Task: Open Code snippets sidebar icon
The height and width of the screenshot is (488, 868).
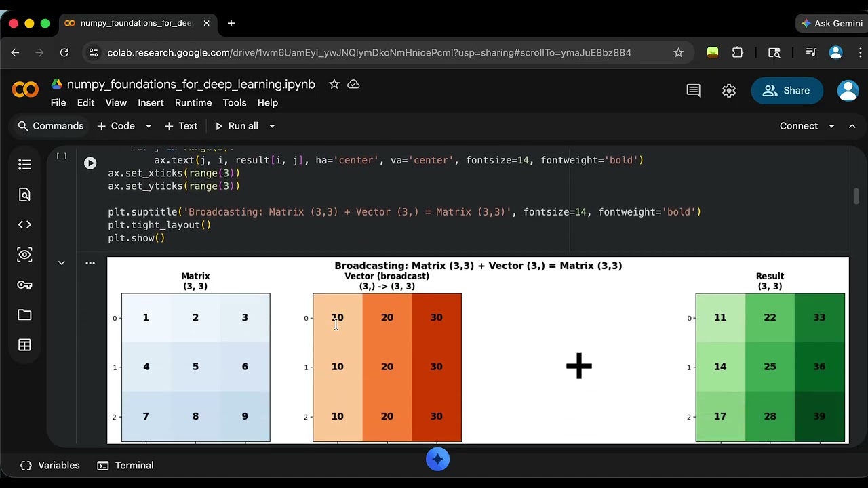Action: pos(24,224)
